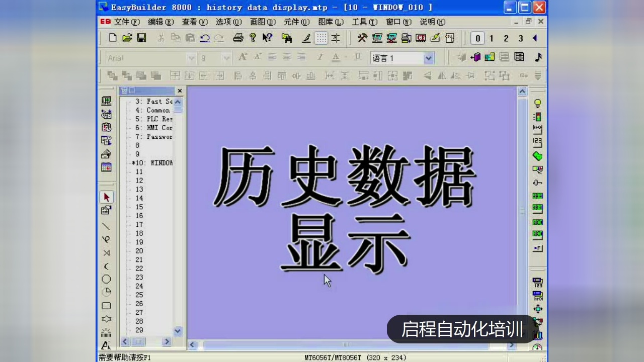This screenshot has height=362, width=644.
Task: Click the context help arrow-question icon
Action: pyautogui.click(x=267, y=38)
